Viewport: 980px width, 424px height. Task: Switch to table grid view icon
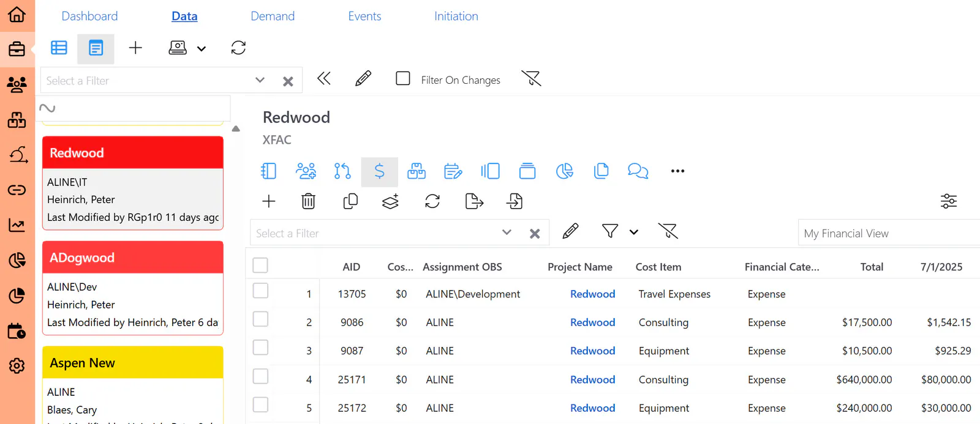[x=59, y=48]
